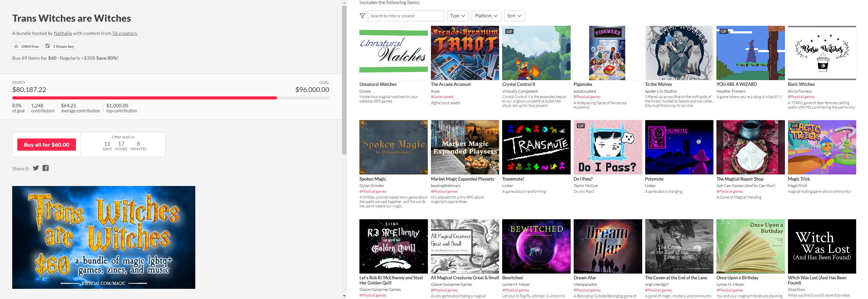
Task: Expand the Platform dropdown
Action: tap(486, 16)
